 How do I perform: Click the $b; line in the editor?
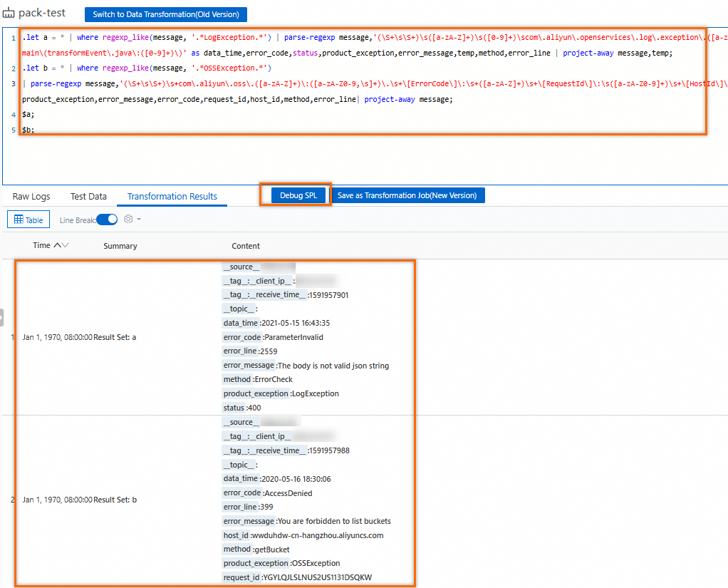tap(28, 130)
